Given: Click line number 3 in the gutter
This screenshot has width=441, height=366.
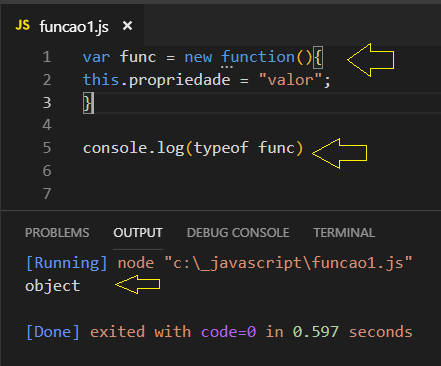Looking at the screenshot, I should coord(47,103).
